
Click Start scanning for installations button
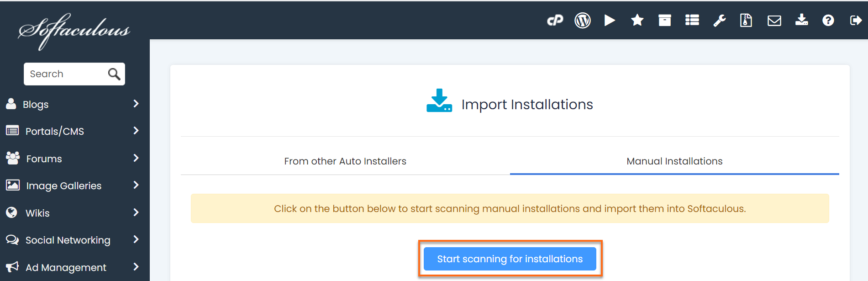510,259
